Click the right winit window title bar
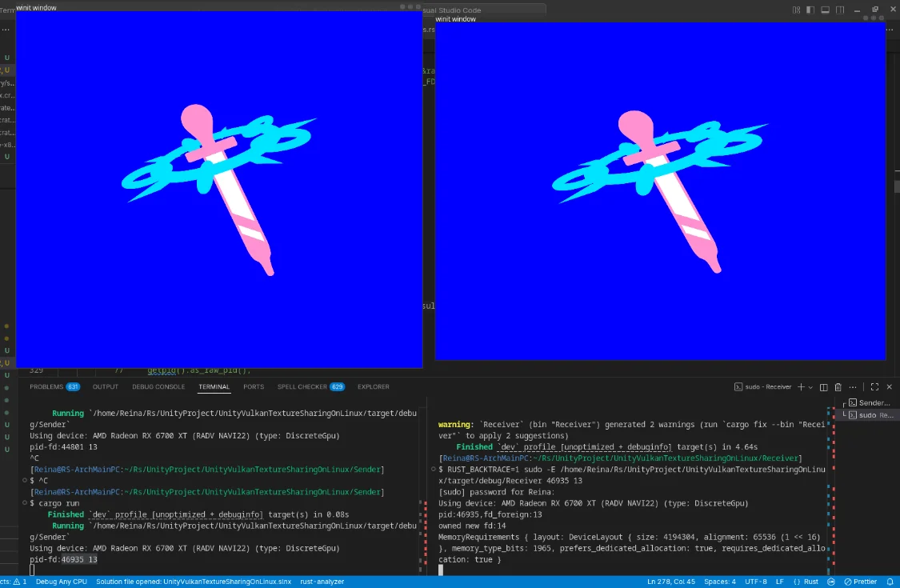 click(x=660, y=19)
